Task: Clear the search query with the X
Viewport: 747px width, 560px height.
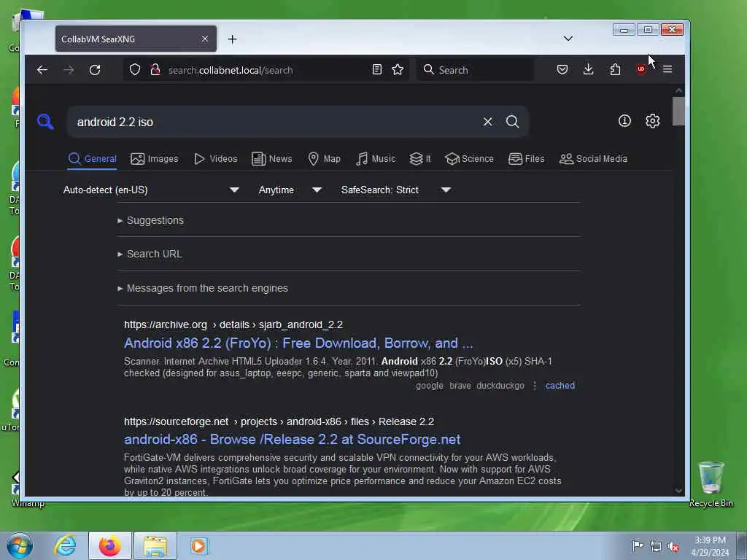Action: 487,122
